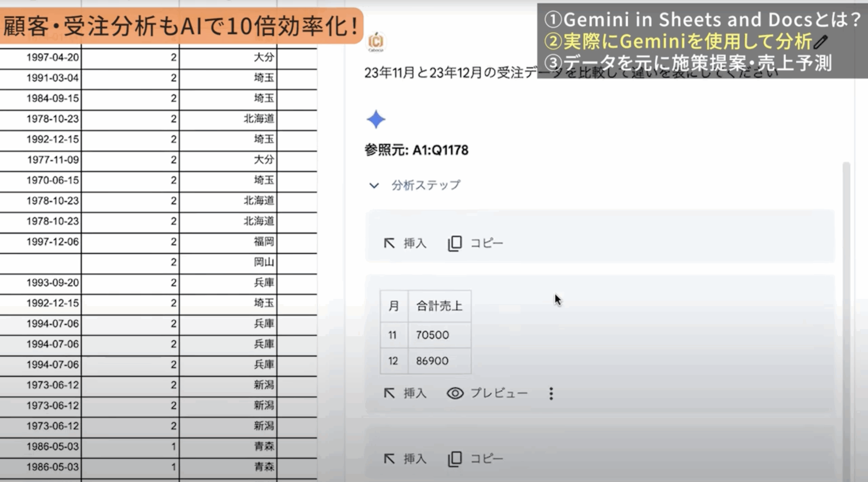Click the 挿入 arrow icon under 分析ステップ

pyautogui.click(x=389, y=243)
